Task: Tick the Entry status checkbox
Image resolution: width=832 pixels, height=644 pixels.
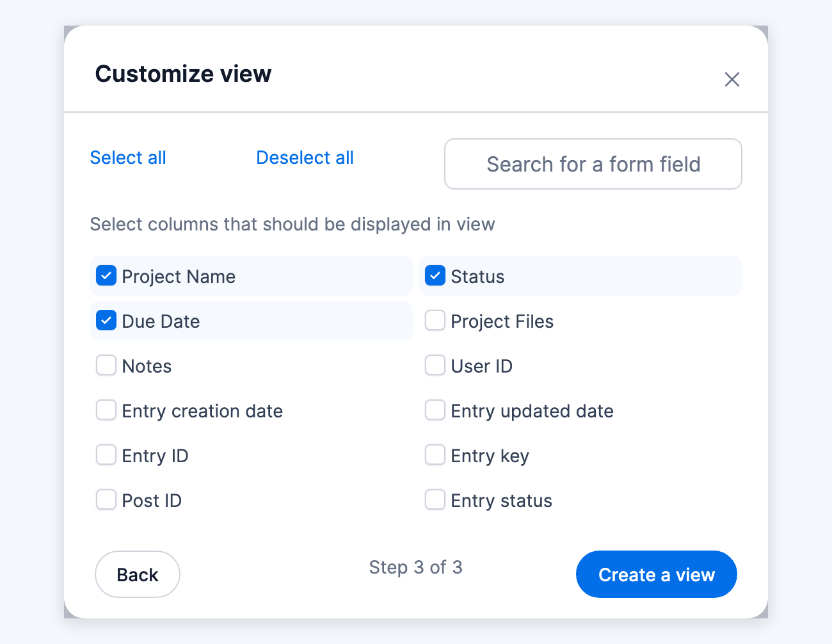Action: click(435, 500)
